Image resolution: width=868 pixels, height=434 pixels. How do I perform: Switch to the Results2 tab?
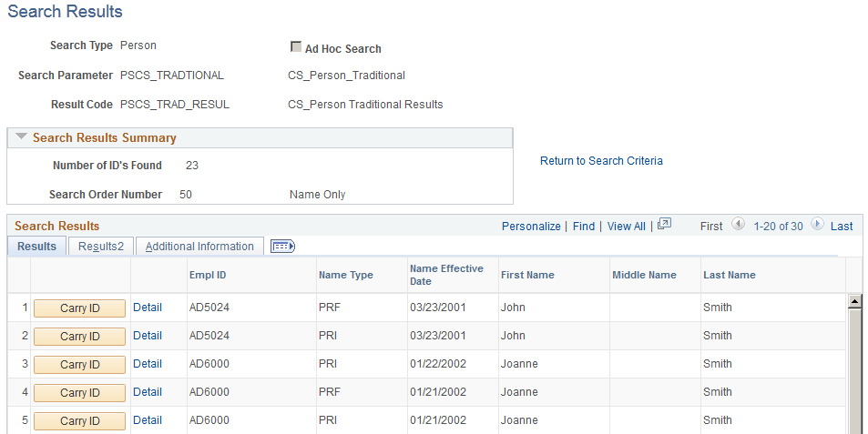point(101,247)
